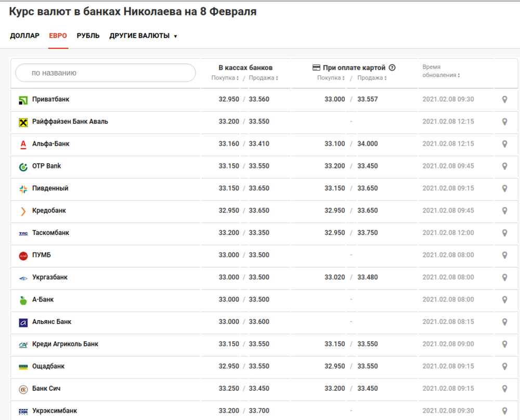The image size is (520, 420).
Task: Click Банк Сич cash purchase rate 33.250
Action: tap(229, 388)
